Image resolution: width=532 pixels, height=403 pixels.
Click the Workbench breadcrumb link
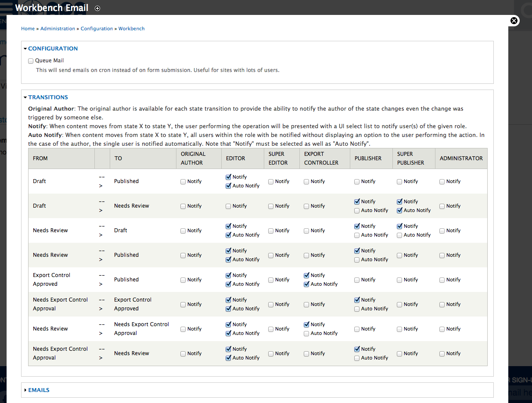pyautogui.click(x=131, y=29)
